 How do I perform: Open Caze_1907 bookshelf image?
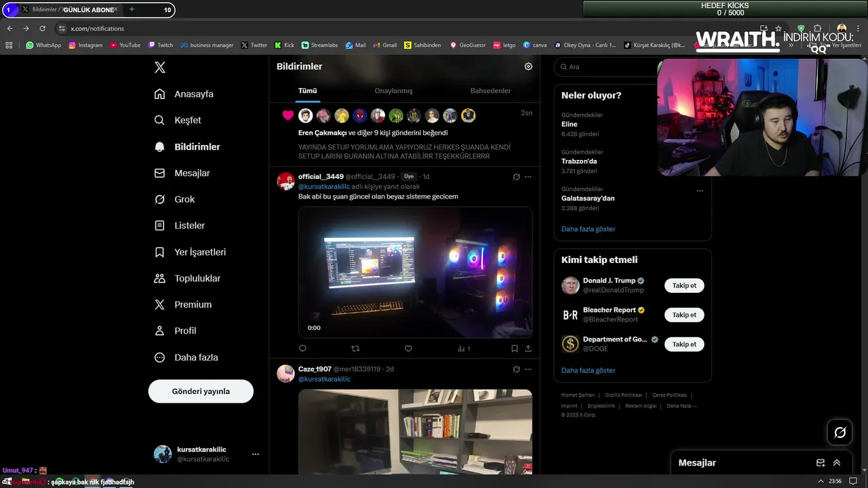415,432
